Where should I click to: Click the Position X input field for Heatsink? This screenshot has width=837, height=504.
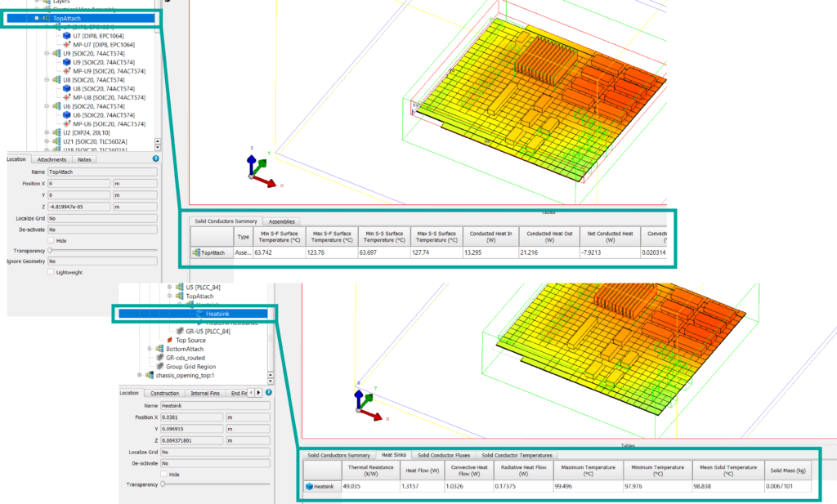click(192, 417)
